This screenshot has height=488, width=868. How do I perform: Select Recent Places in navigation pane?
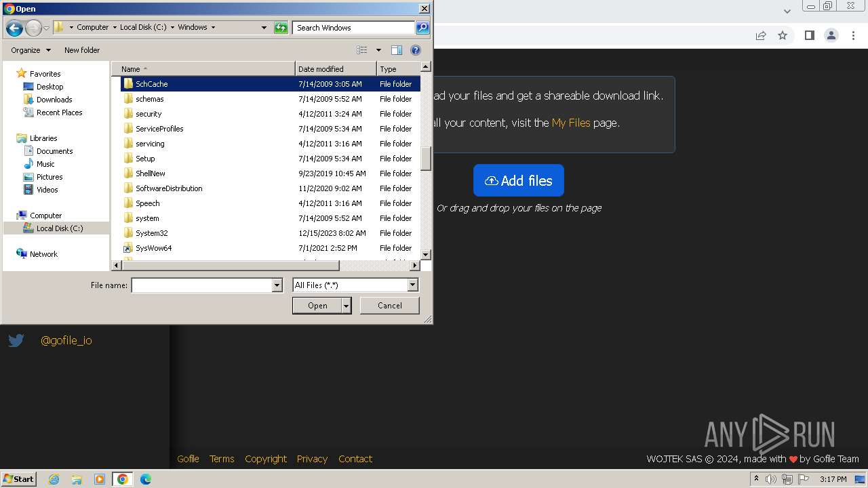(x=59, y=113)
